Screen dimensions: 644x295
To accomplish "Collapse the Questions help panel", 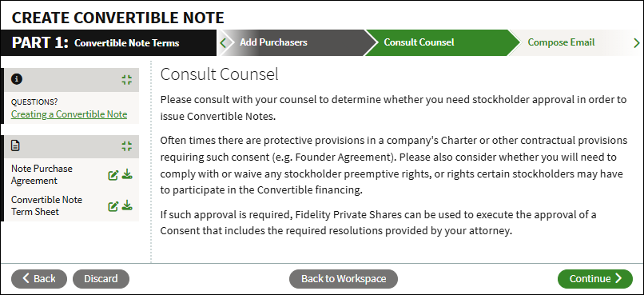I will 127,80.
